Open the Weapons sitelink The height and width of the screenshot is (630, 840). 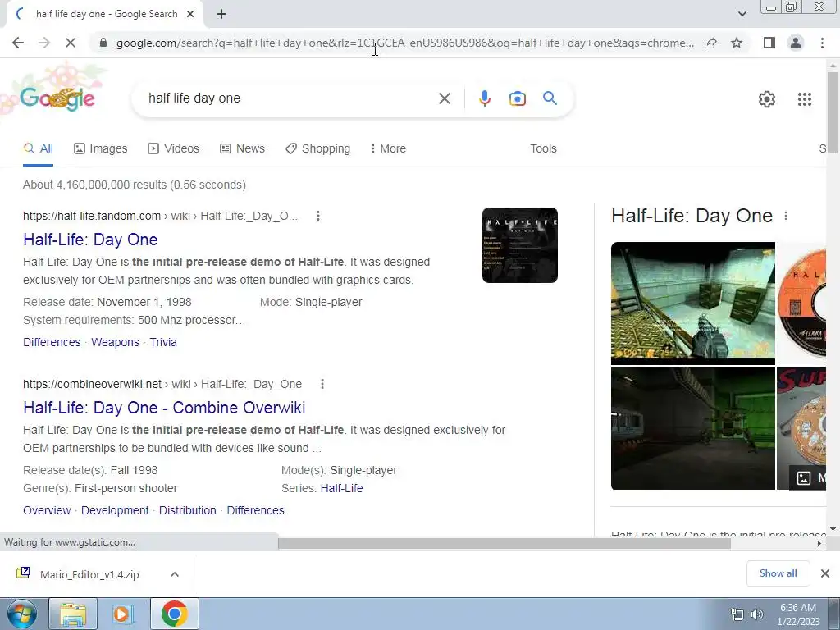tap(115, 342)
